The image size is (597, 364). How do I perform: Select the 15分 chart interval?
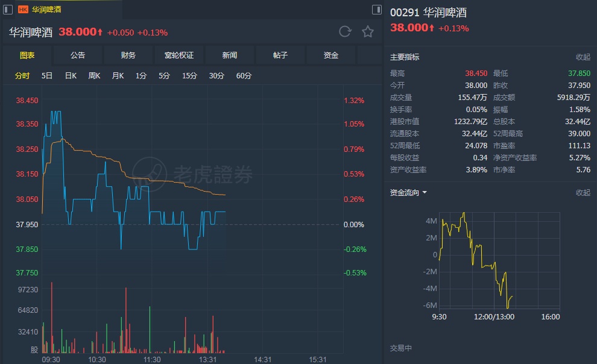coord(189,76)
